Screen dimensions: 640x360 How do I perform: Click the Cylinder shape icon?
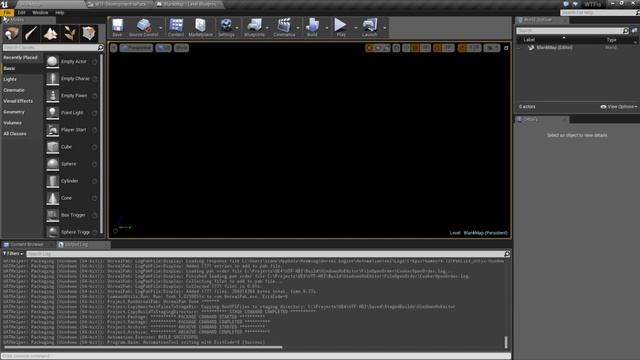click(52, 181)
